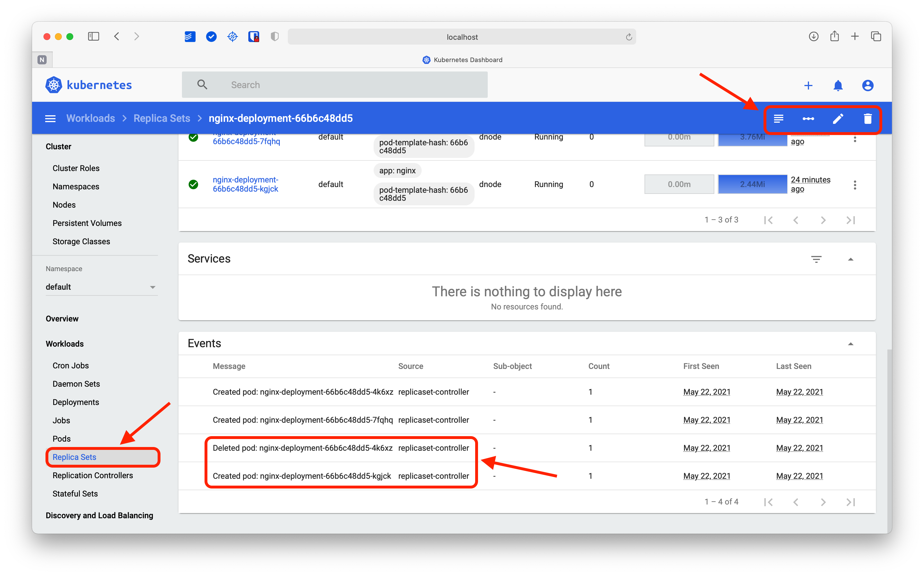
Task: Click the Count column header
Action: click(x=599, y=366)
